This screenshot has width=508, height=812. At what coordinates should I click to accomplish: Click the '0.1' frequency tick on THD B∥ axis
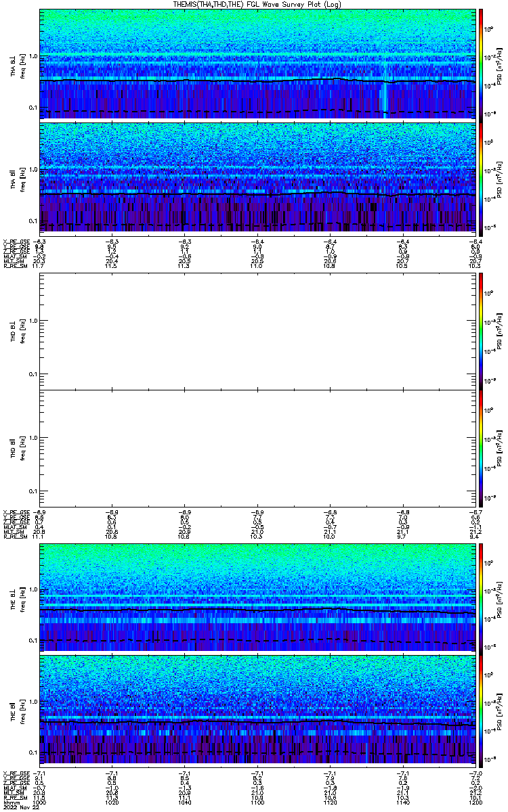[33, 491]
